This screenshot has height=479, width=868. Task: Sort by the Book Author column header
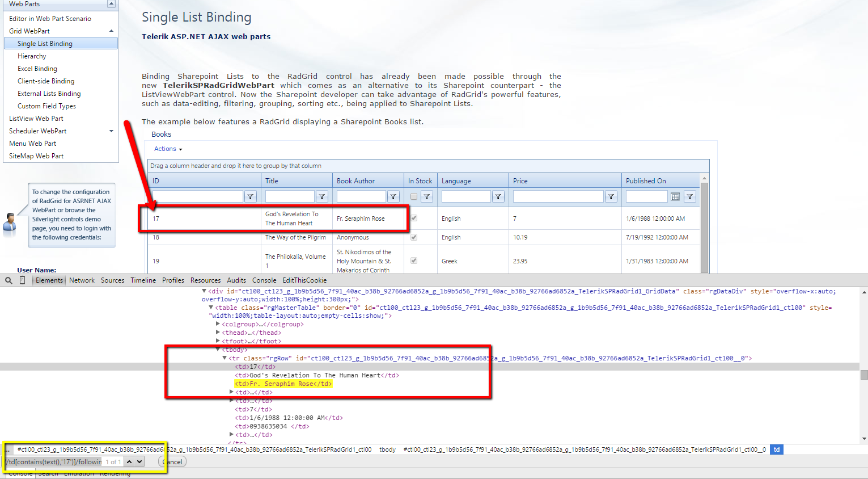(x=355, y=181)
